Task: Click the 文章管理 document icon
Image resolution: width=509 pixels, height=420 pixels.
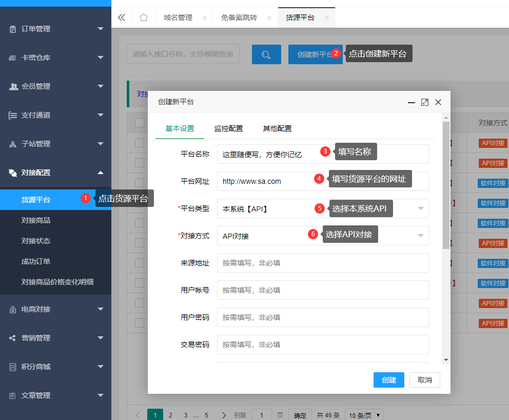Action: 12,396
